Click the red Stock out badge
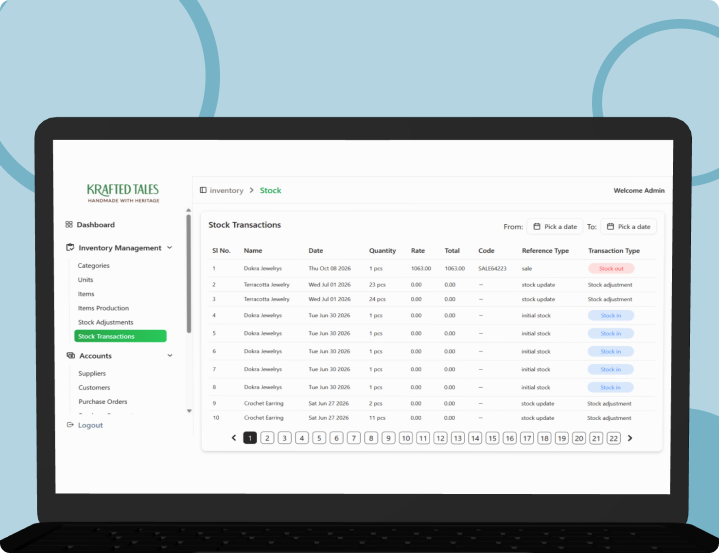The height and width of the screenshot is (553, 719). coord(611,268)
